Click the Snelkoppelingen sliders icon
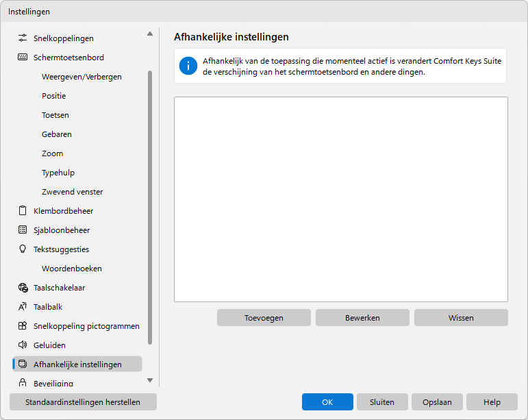This screenshot has height=420, width=528. pos(23,38)
